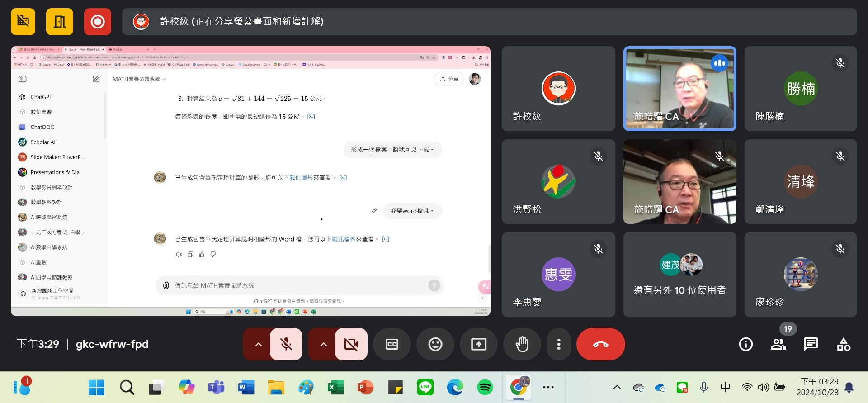Click 李惠雯 participant tile
Image resolution: width=868 pixels, height=403 pixels.
point(558,274)
